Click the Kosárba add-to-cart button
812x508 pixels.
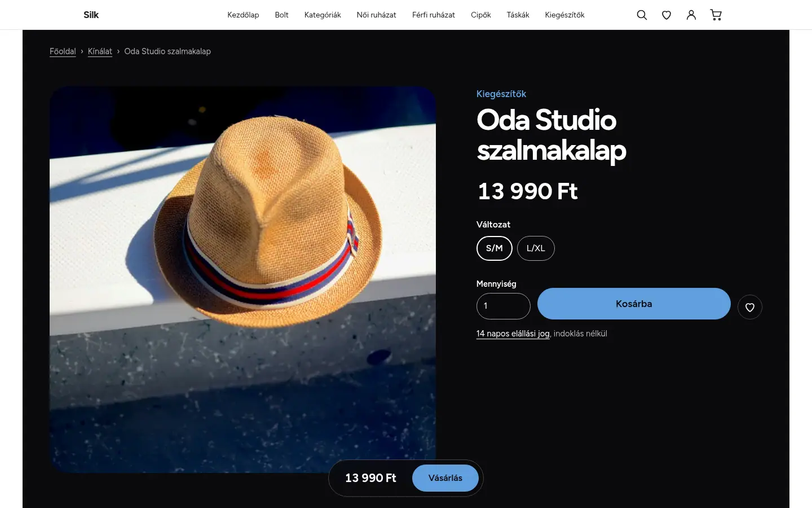coord(634,304)
